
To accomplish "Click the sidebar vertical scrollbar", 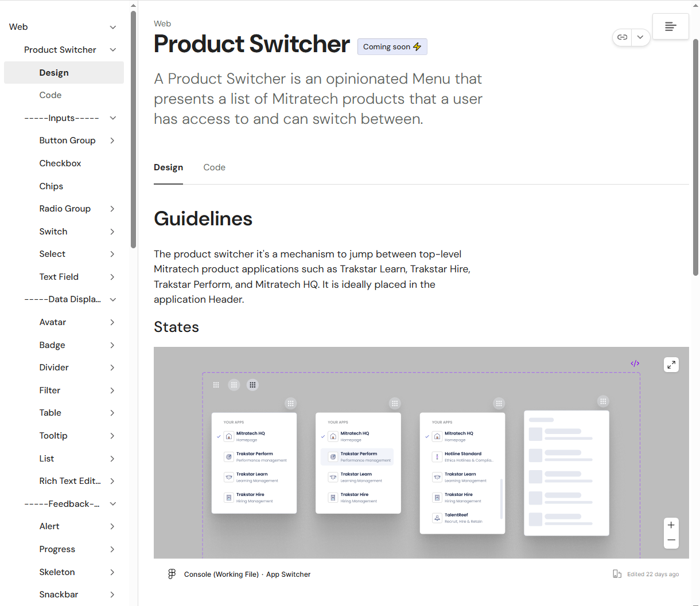I will [133, 129].
